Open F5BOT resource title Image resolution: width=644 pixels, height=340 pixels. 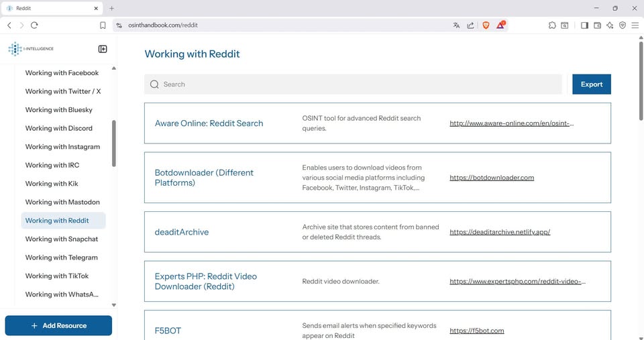point(168,331)
